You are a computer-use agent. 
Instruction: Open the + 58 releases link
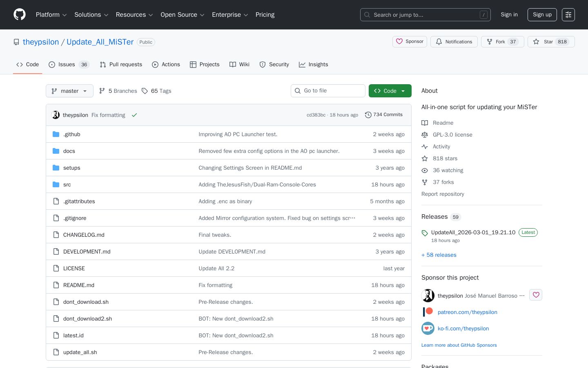tap(439, 255)
